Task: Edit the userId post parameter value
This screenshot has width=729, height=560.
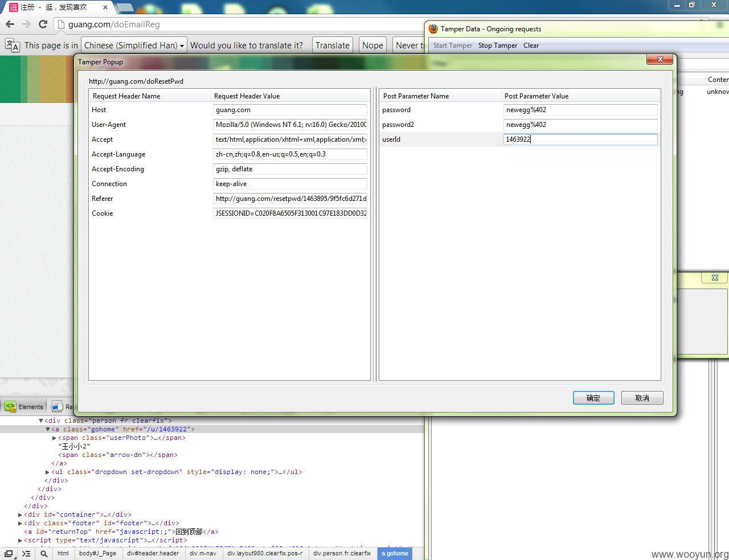Action: point(580,139)
